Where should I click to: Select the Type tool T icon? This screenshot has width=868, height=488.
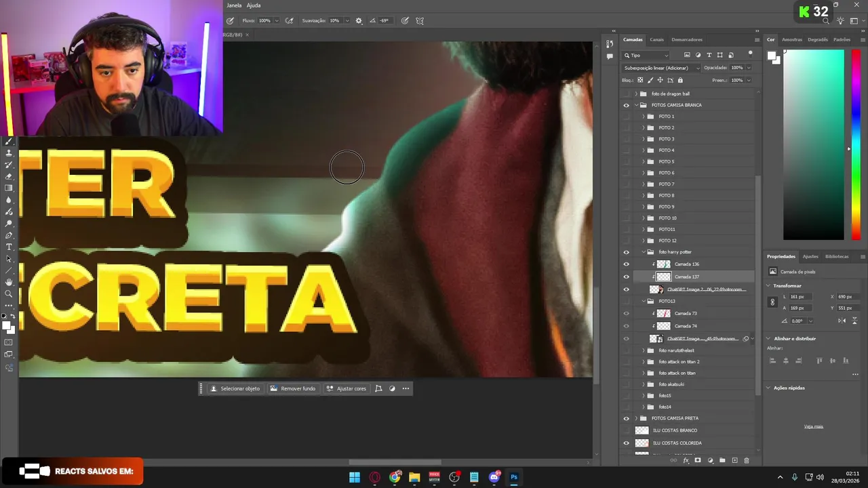[x=9, y=247]
